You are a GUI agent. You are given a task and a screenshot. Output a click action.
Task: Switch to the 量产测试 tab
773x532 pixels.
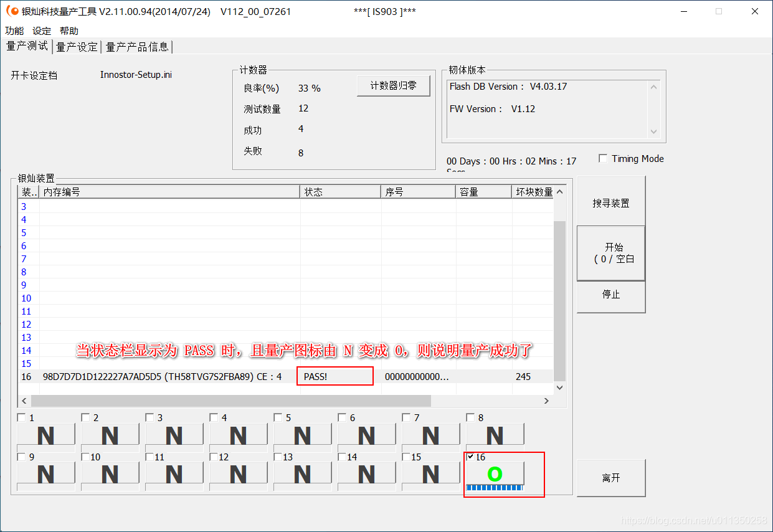tap(27, 46)
